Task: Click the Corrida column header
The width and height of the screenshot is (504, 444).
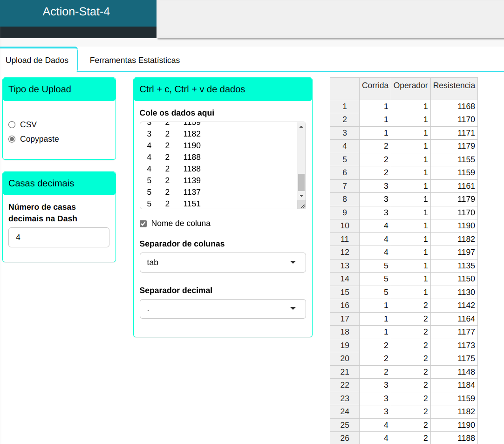Action: [375, 86]
